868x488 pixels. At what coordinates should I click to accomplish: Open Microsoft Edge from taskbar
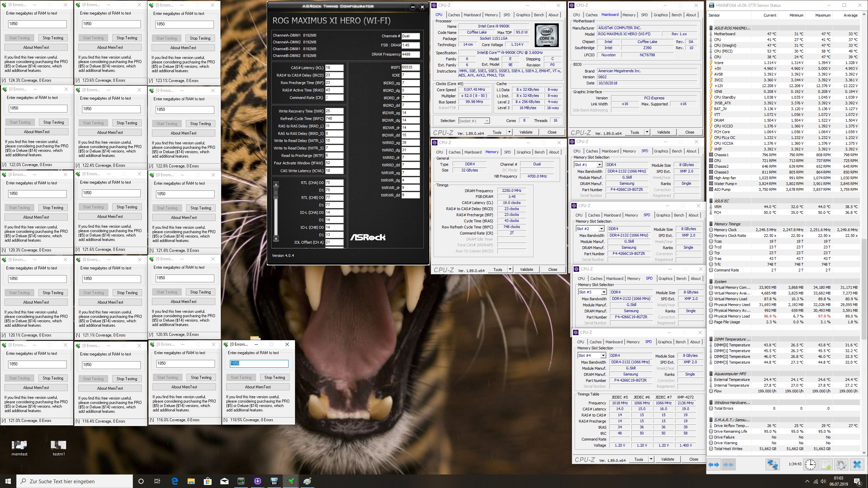[x=175, y=481]
